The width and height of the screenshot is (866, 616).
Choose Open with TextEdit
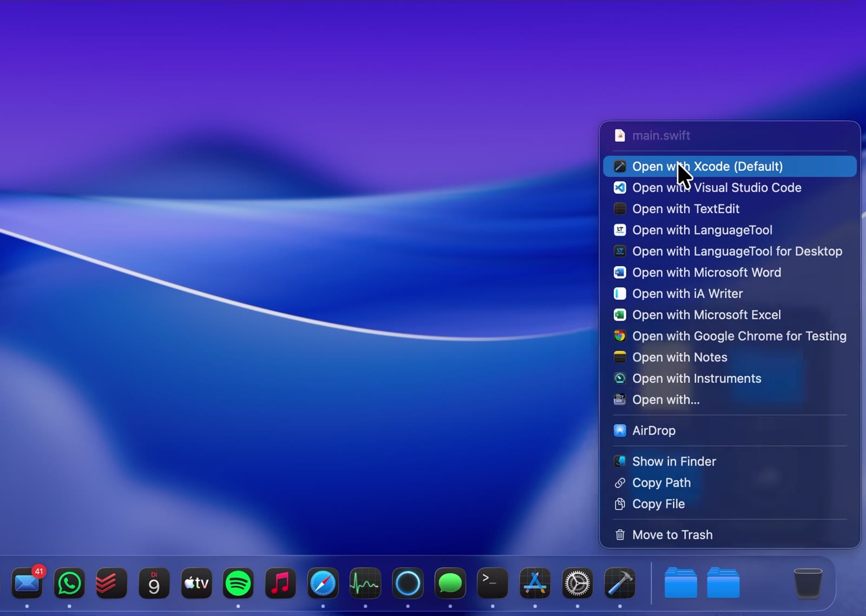pos(730,208)
